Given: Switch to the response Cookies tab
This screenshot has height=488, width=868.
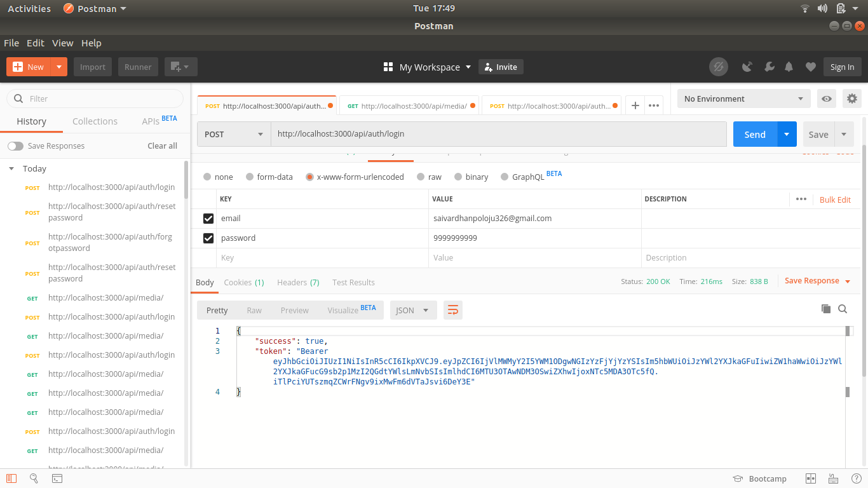Looking at the screenshot, I should [244, 282].
